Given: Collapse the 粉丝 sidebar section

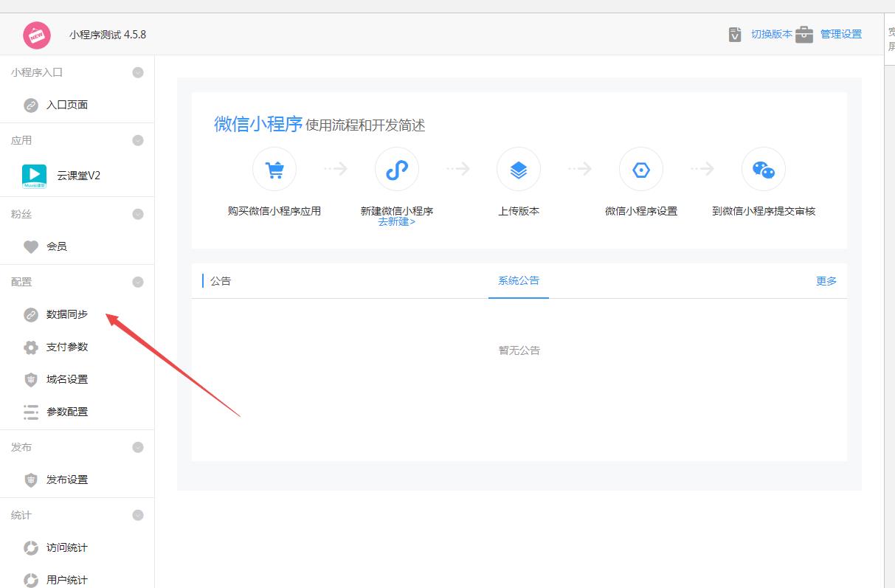Looking at the screenshot, I should click(x=137, y=213).
